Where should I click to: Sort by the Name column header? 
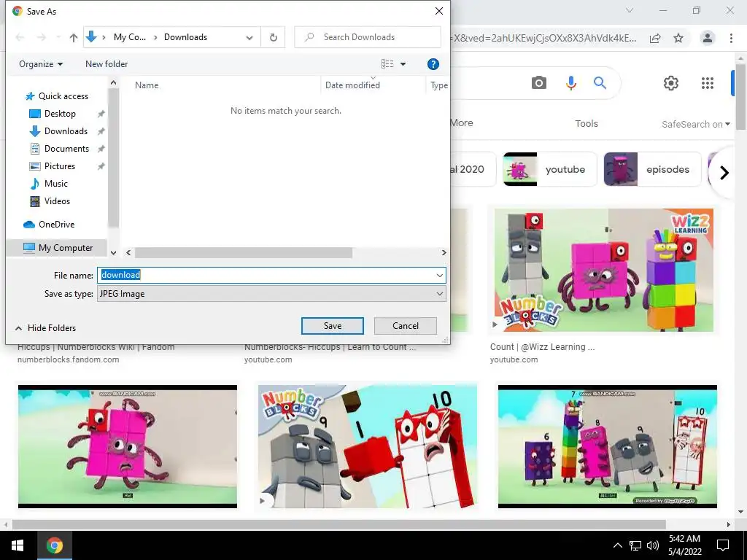point(147,85)
